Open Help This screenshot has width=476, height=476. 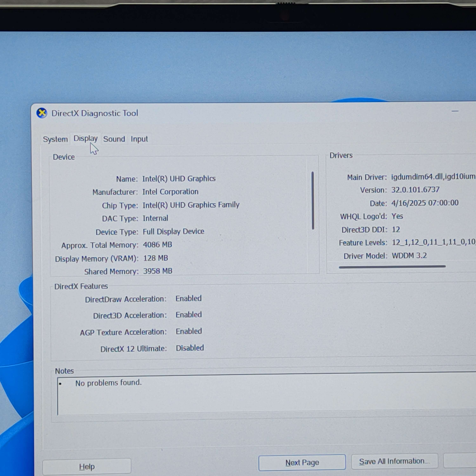87,466
